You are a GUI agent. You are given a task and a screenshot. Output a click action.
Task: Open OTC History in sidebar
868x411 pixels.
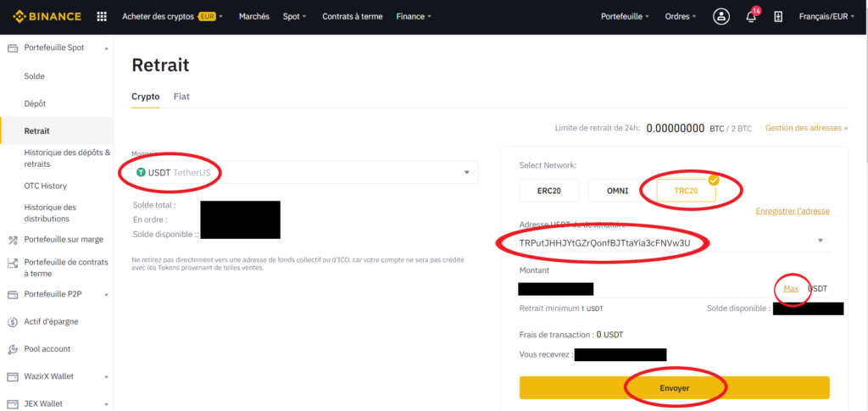46,186
